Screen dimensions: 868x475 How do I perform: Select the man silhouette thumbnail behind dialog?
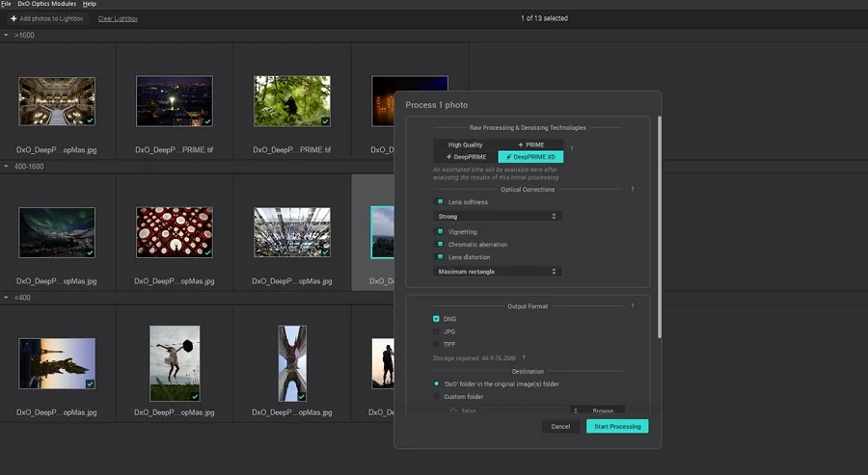click(383, 363)
